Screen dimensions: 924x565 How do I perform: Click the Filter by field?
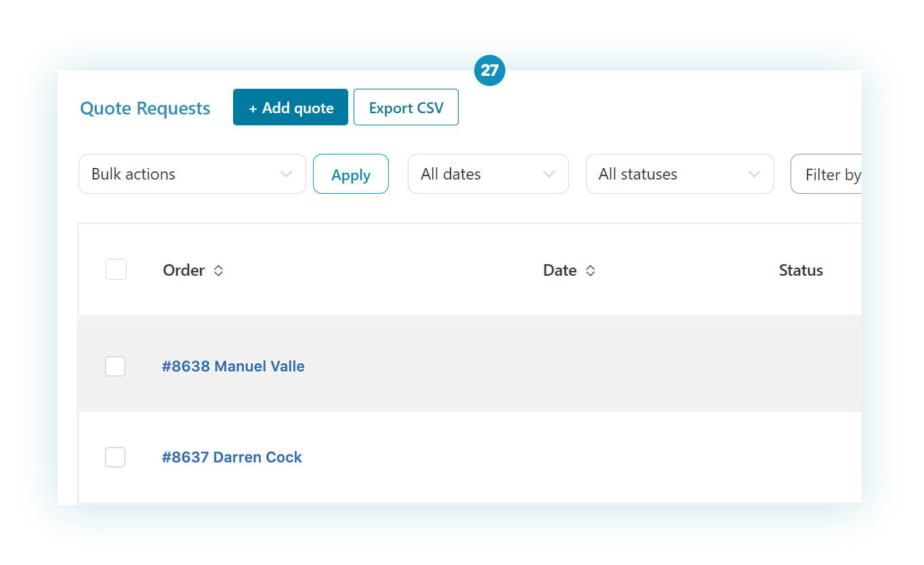click(x=826, y=174)
